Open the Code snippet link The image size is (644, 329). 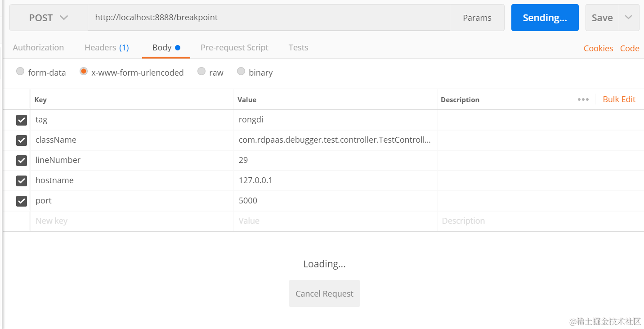[630, 49]
